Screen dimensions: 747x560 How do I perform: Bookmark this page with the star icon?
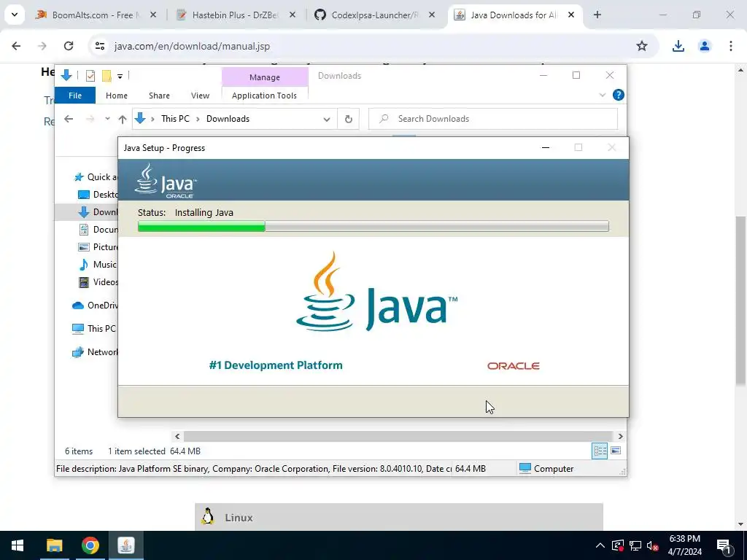coord(642,46)
